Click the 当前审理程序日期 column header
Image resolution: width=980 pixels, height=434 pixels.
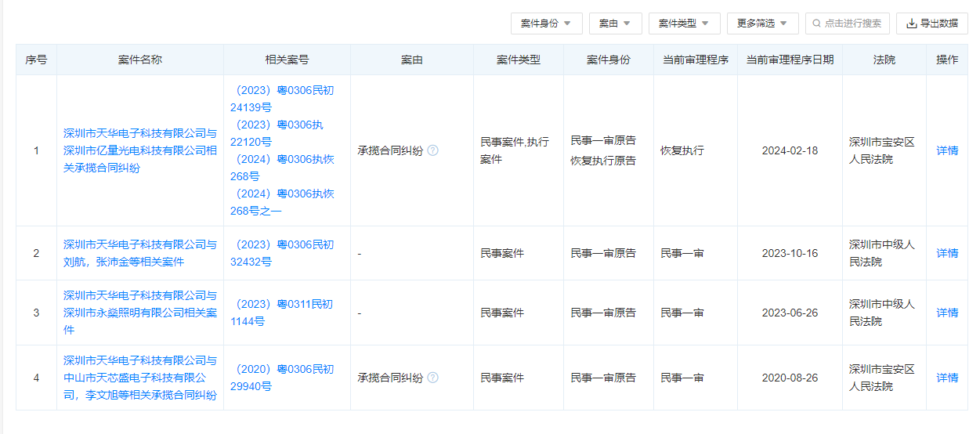point(790,60)
